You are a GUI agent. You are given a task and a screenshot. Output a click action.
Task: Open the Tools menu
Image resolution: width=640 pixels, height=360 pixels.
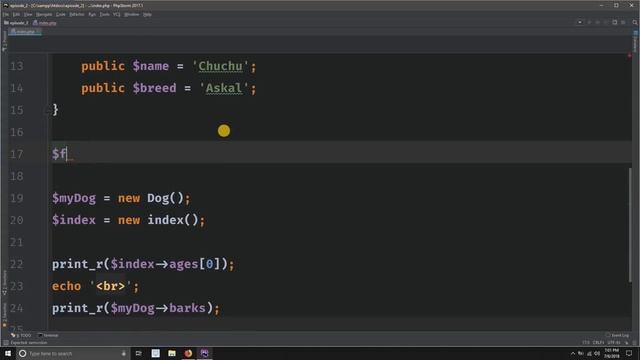click(105, 14)
